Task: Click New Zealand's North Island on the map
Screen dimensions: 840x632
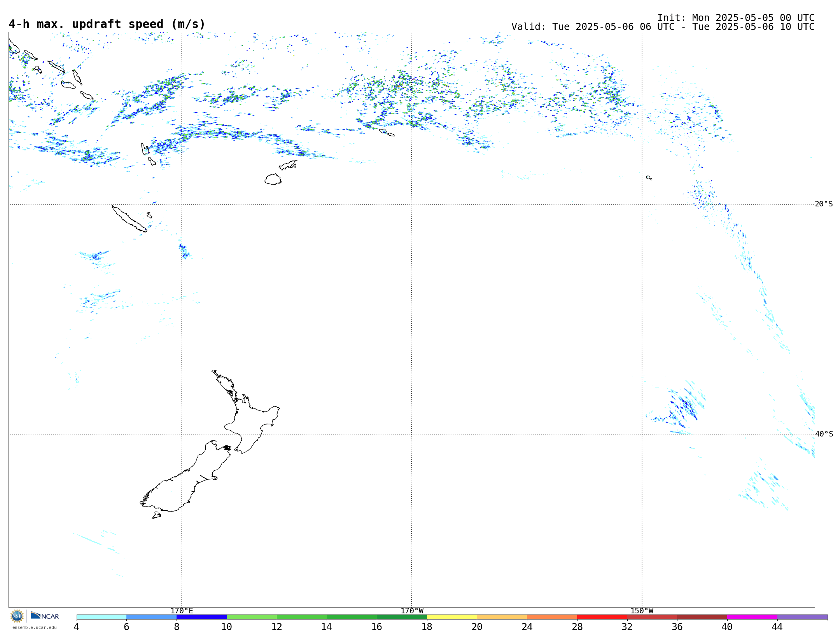Action: [249, 422]
